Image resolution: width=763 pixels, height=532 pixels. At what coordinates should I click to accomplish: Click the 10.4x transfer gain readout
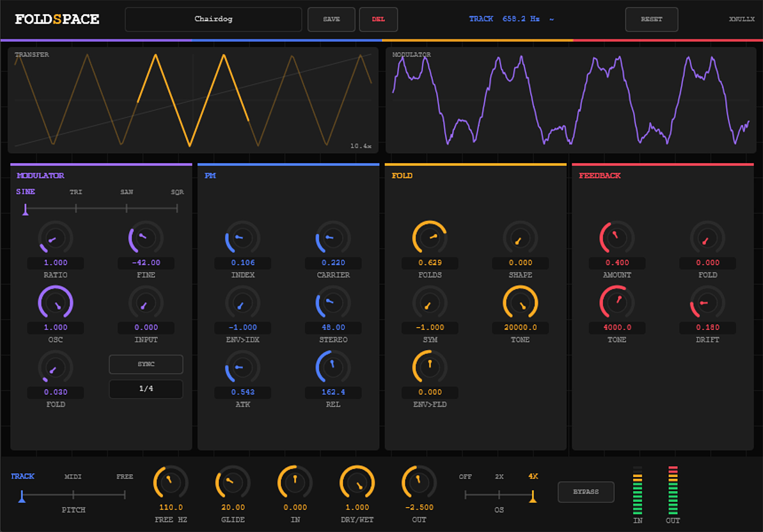361,146
